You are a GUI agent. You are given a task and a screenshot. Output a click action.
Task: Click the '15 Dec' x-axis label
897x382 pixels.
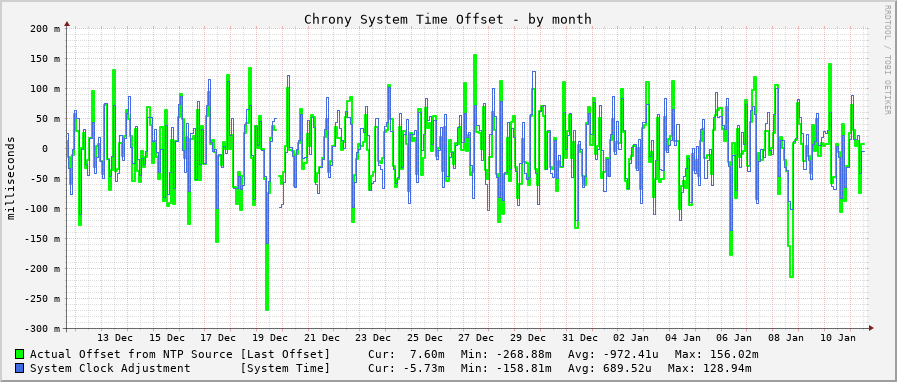point(166,339)
